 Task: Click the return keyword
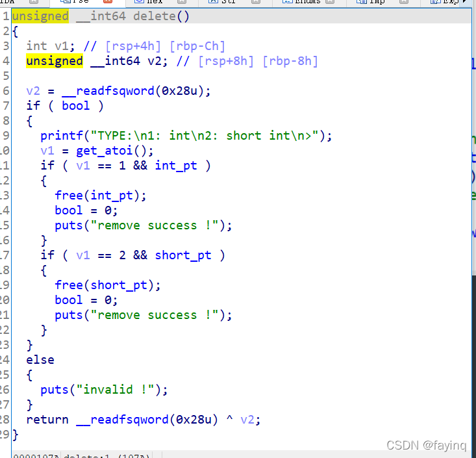click(47, 420)
